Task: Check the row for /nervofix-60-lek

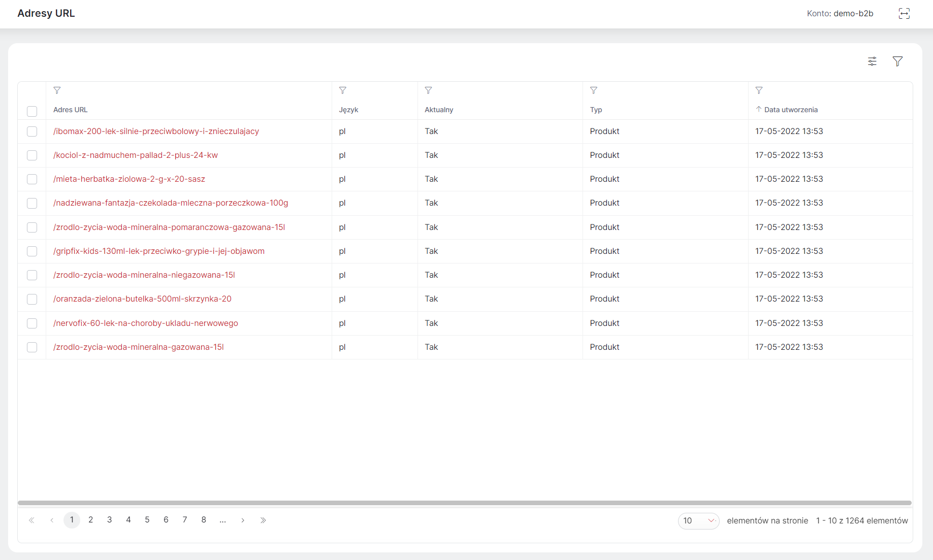Action: (32, 323)
